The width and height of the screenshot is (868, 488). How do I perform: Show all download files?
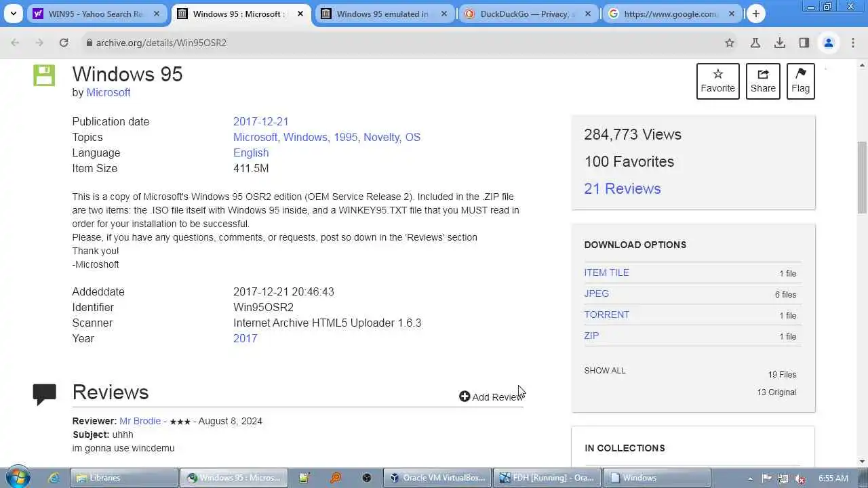click(605, 371)
